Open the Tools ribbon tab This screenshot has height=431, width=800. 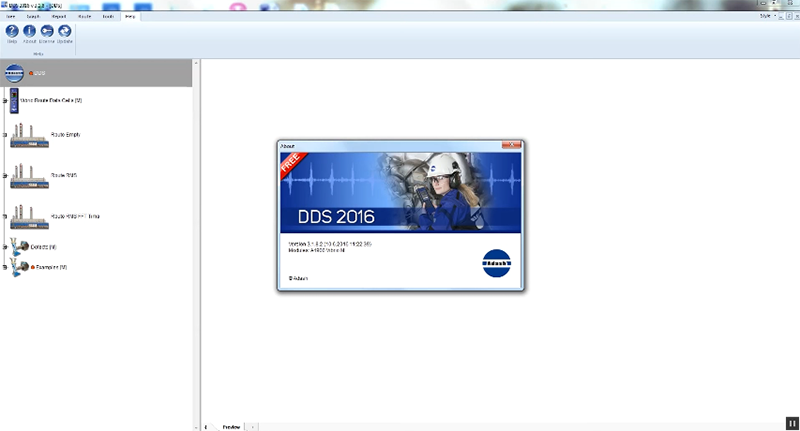coord(107,17)
